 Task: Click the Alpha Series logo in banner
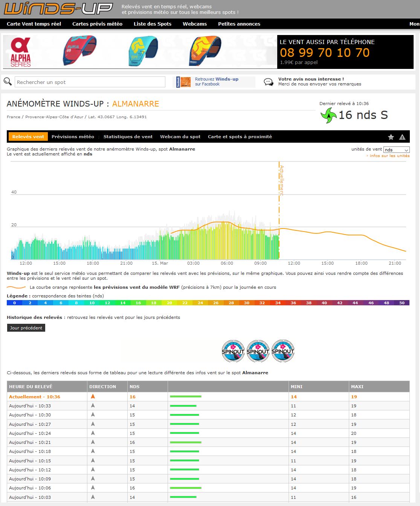pyautogui.click(x=21, y=52)
